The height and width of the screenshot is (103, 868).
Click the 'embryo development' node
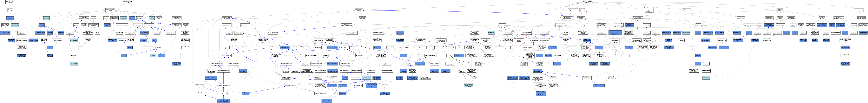[378, 33]
